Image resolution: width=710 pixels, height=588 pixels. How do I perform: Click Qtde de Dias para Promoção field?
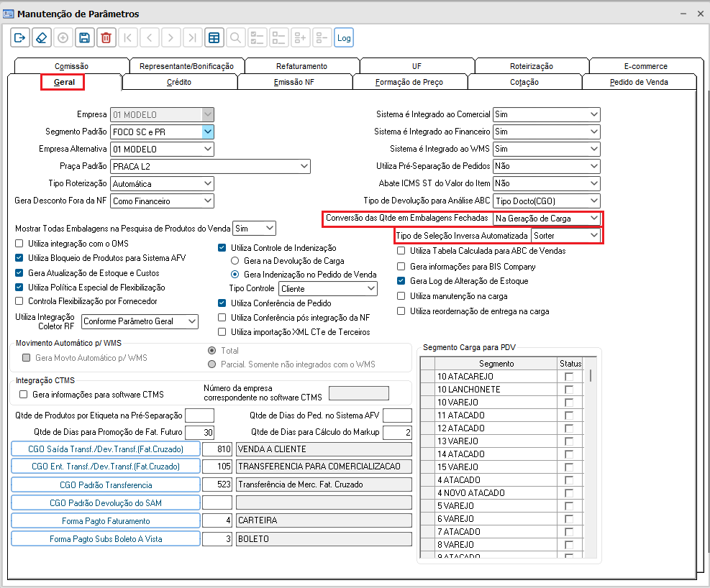pyautogui.click(x=200, y=433)
